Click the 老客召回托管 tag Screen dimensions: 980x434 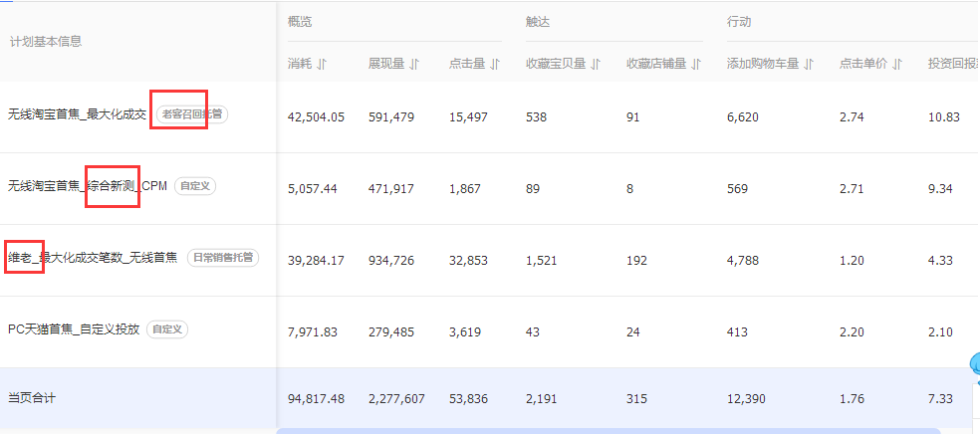point(191,114)
